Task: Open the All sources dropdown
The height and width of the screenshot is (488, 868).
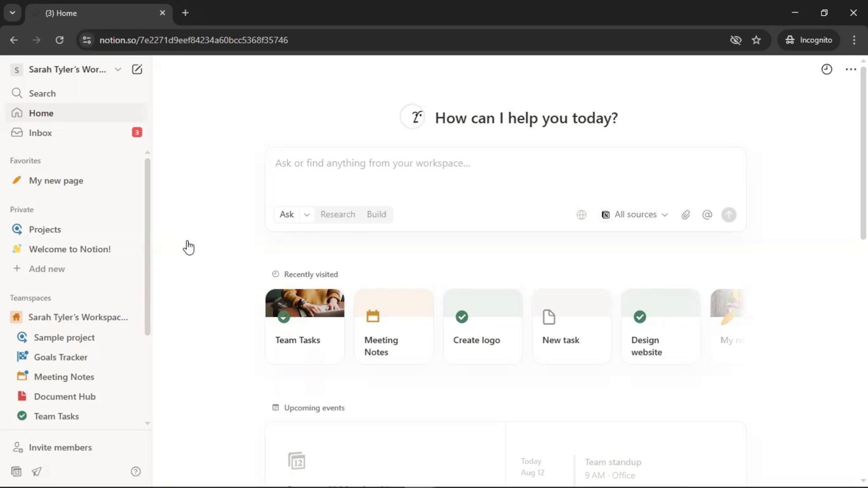Action: (x=634, y=215)
